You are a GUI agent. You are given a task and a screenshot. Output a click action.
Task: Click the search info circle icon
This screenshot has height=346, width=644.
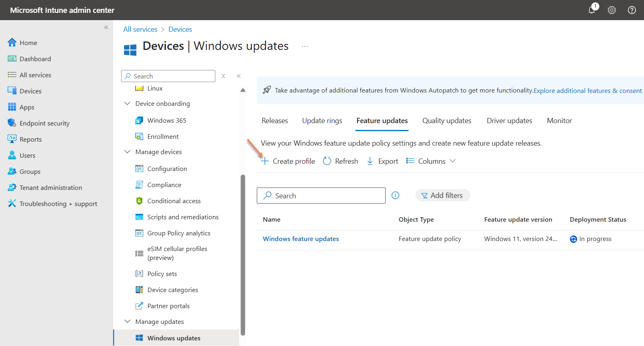[x=396, y=196]
